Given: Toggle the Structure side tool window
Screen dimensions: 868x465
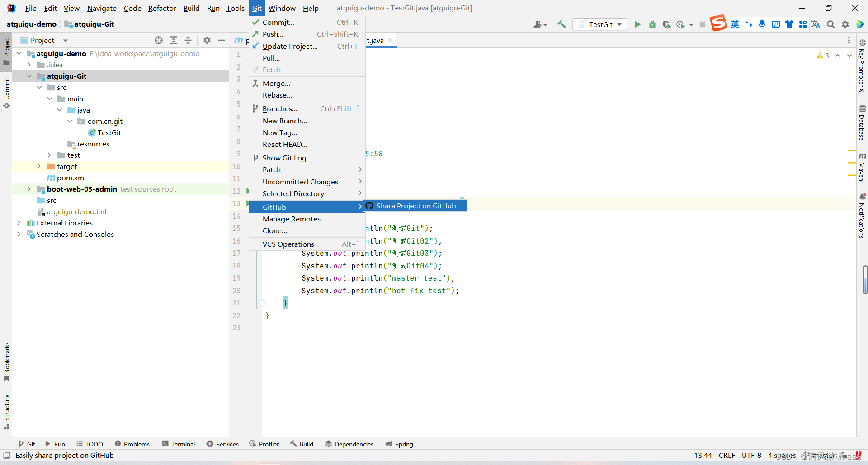Looking at the screenshot, I should pos(6,412).
